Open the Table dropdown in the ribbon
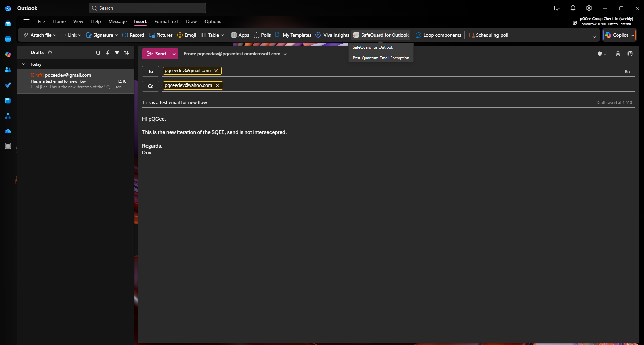 coord(222,35)
